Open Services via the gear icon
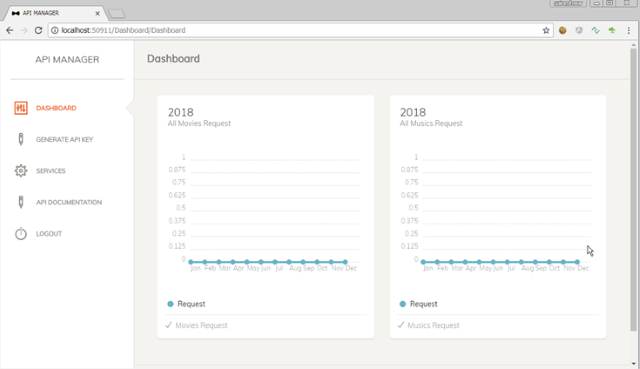This screenshot has height=369, width=640. point(21,171)
